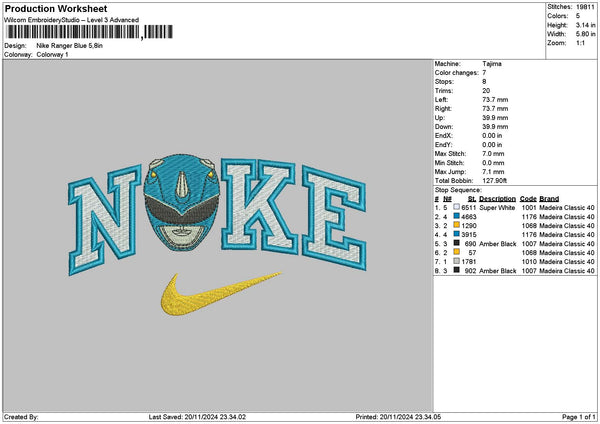This screenshot has height=424, width=600.
Task: Click the Colors value 5
Action: pos(578,16)
